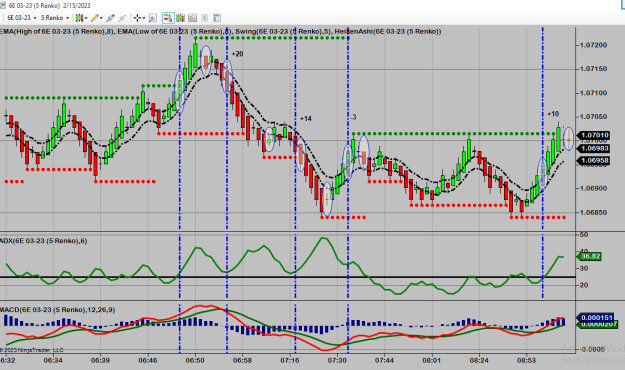Click the 06:46 time axis label

click(148, 360)
